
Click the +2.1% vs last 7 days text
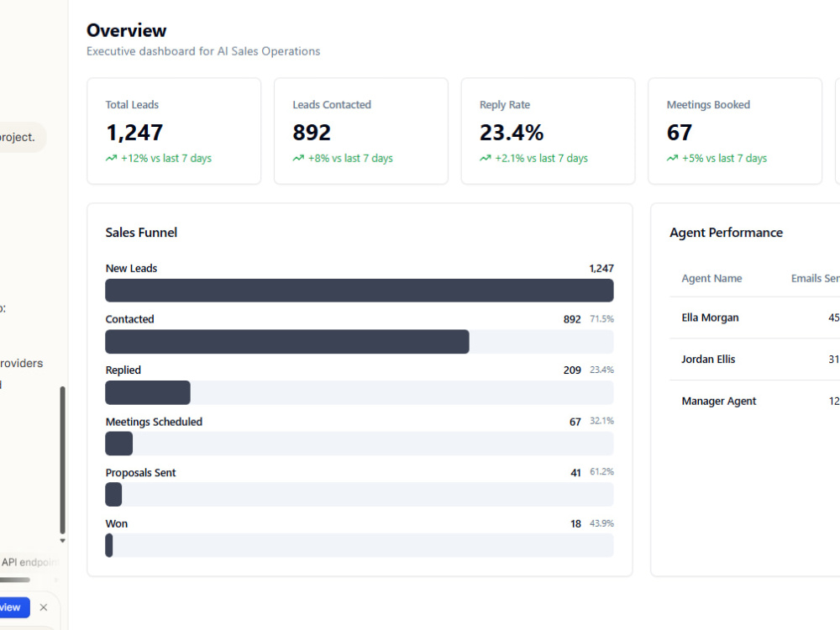point(541,158)
